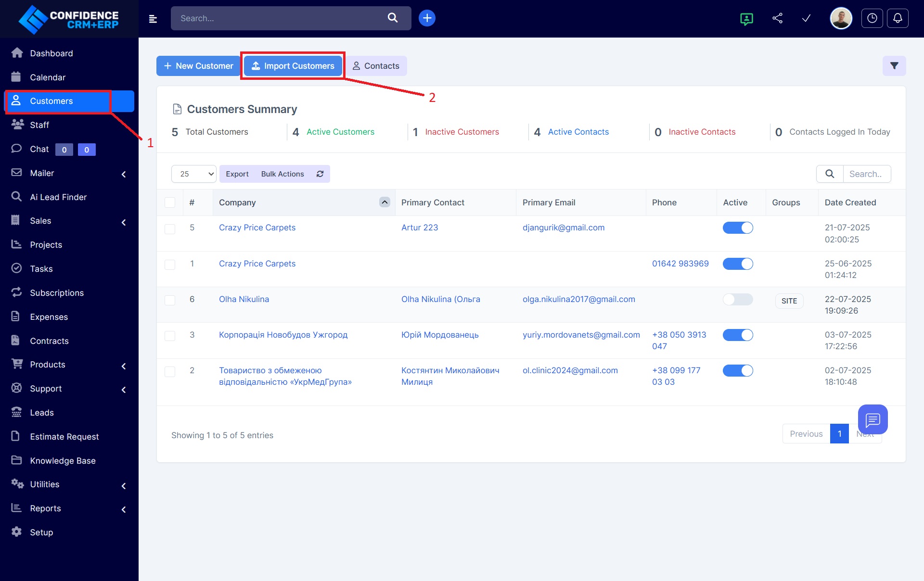Go to pagination page 1
This screenshot has width=924, height=581.
pyautogui.click(x=839, y=434)
